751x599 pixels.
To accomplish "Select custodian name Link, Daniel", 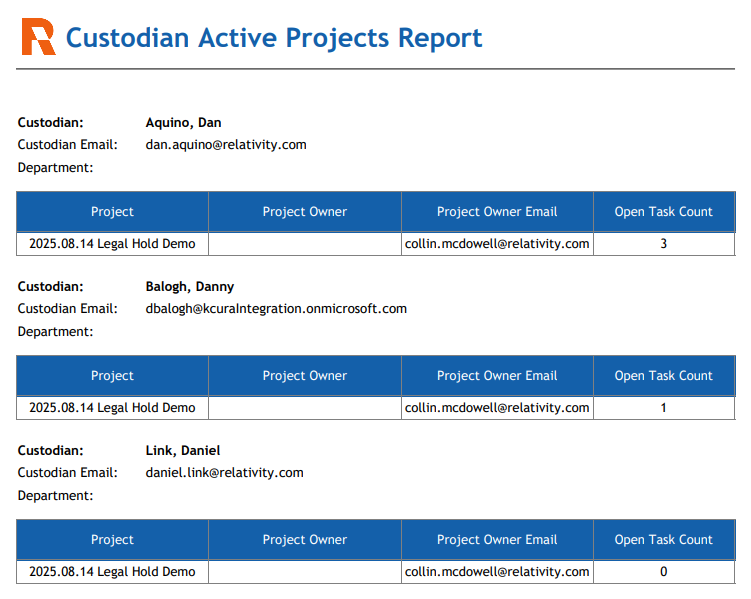I will 183,451.
